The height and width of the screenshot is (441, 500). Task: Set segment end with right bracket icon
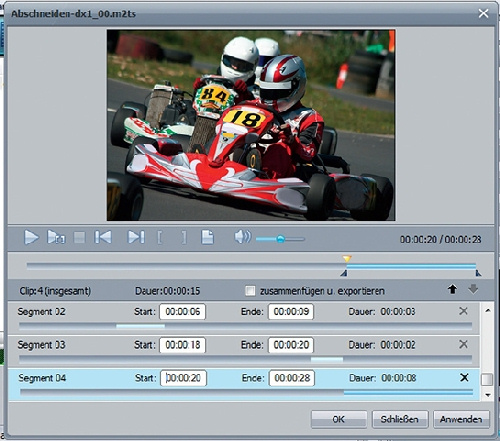point(184,238)
